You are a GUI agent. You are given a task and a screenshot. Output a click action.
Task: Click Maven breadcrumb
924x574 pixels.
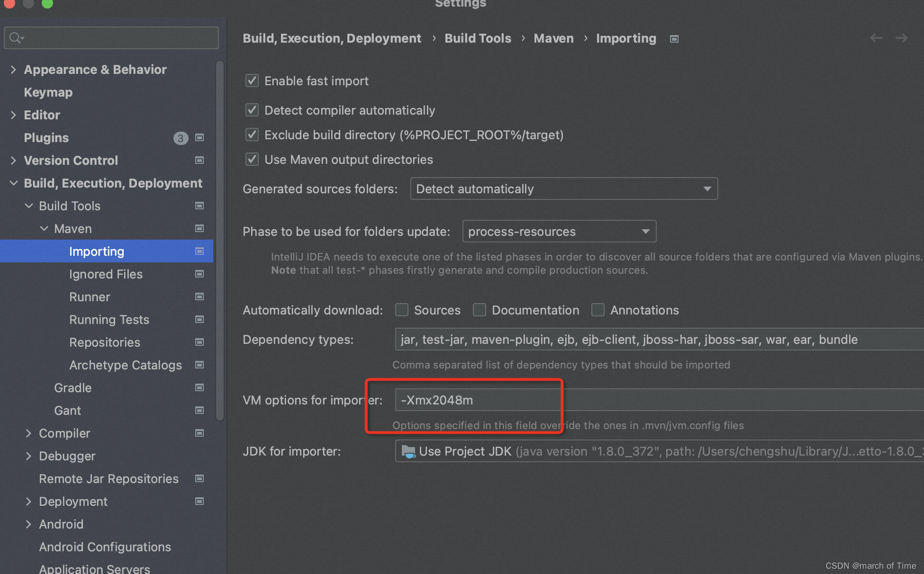[x=553, y=38]
